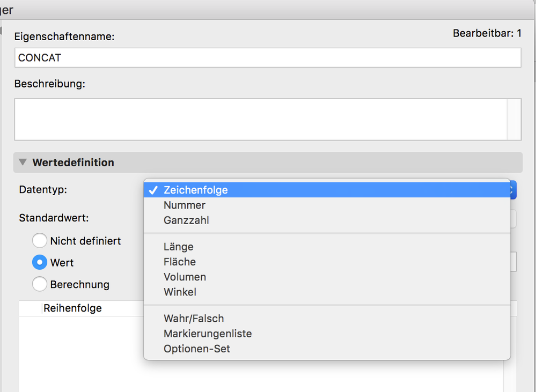Select Volumen from the dropdown list

click(x=185, y=277)
